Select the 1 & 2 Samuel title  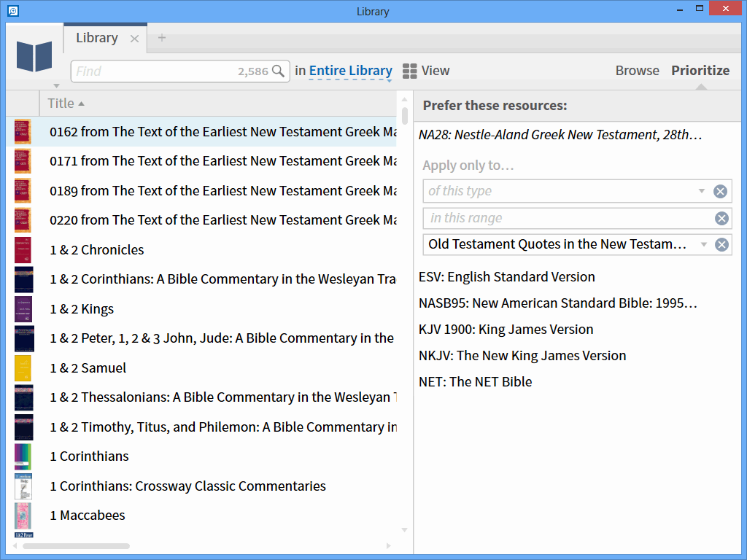point(88,368)
